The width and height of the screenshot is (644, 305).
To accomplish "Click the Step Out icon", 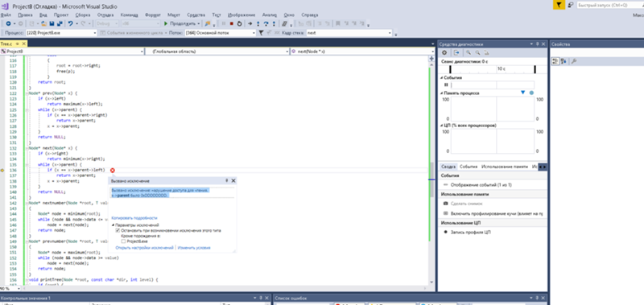I will pyautogui.click(x=274, y=24).
